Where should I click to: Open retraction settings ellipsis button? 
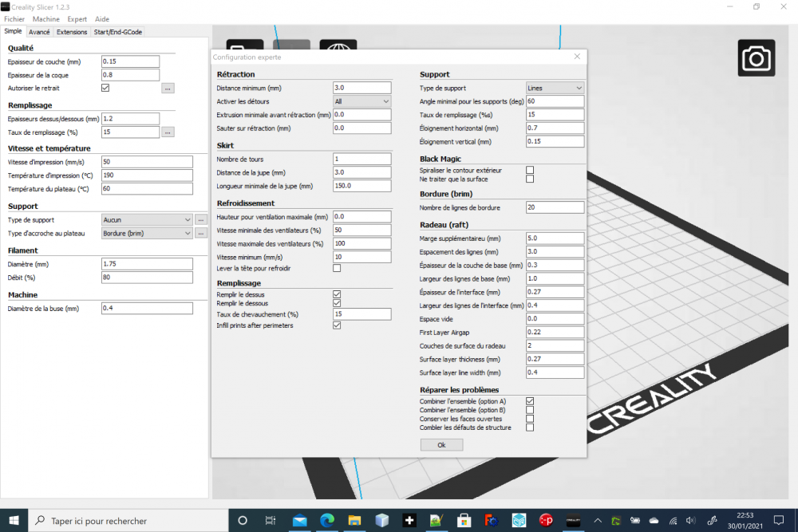168,89
